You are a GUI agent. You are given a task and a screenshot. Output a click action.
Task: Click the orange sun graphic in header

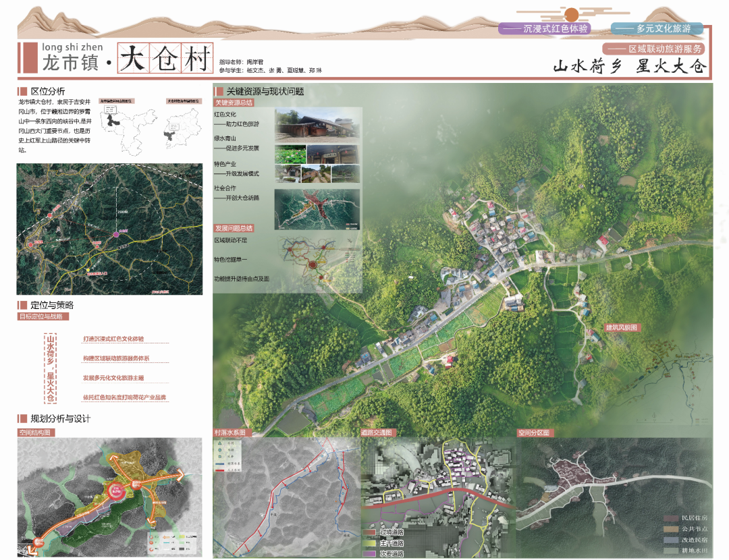coord(572,15)
